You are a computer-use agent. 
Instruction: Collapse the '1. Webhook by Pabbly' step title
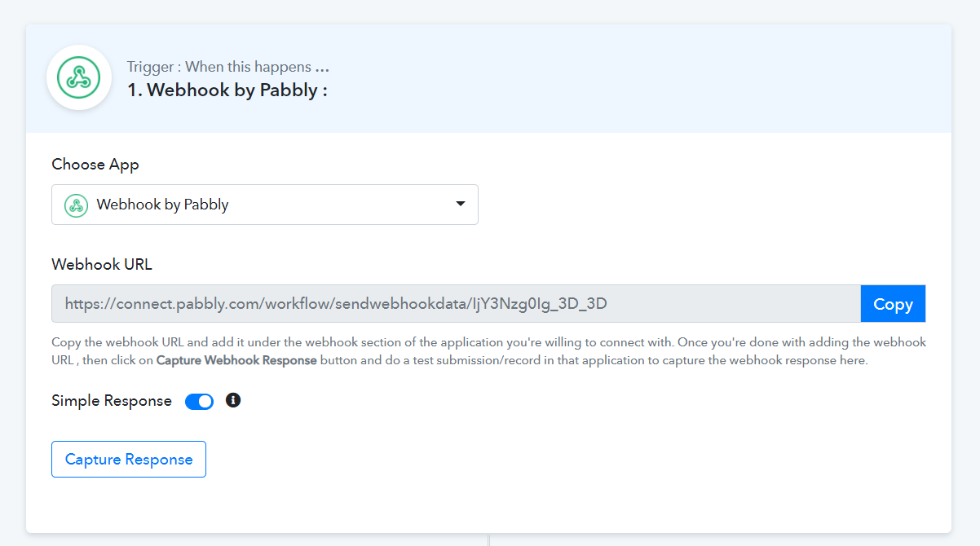pyautogui.click(x=227, y=90)
